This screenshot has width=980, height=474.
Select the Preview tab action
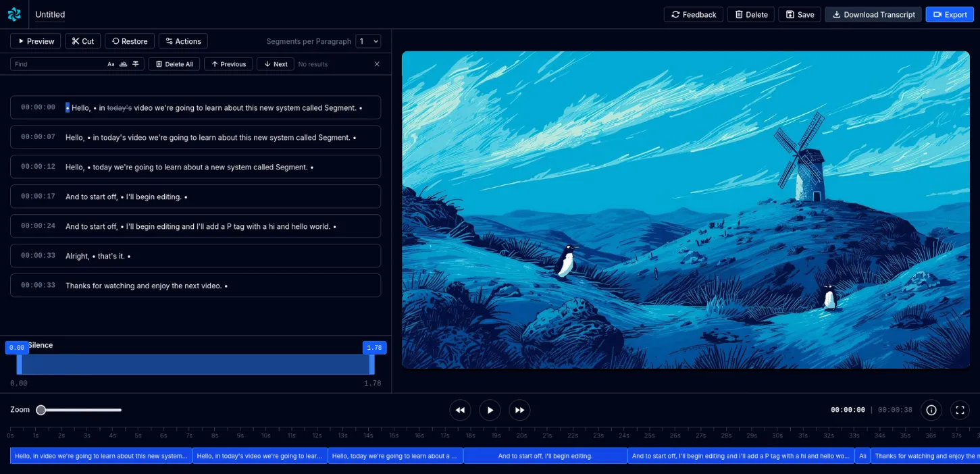pyautogui.click(x=35, y=41)
